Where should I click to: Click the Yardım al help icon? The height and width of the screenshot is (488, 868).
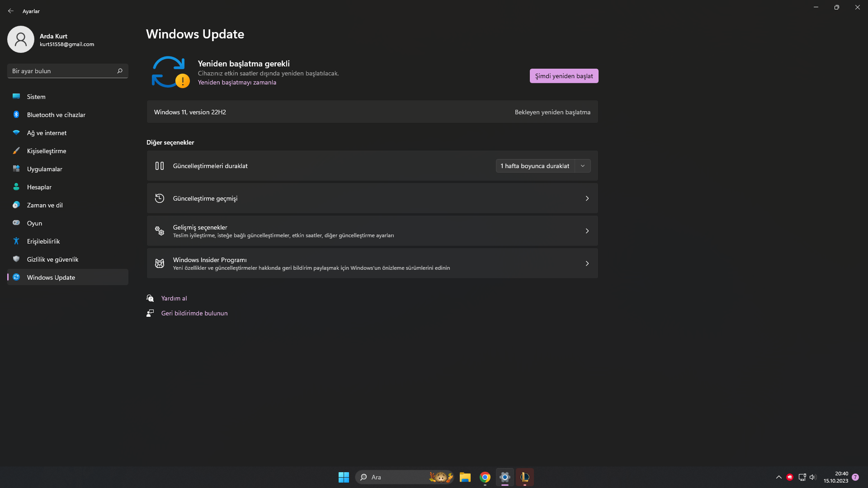[x=150, y=298]
